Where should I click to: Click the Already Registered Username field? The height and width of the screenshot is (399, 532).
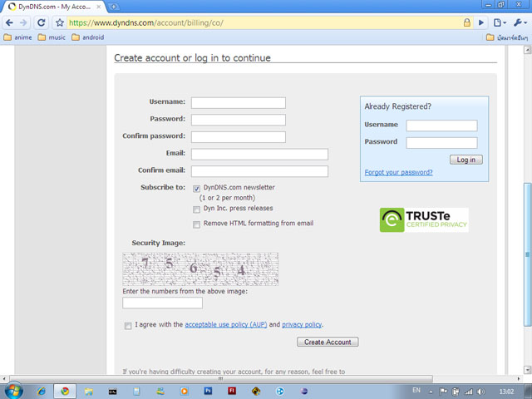[x=441, y=126]
